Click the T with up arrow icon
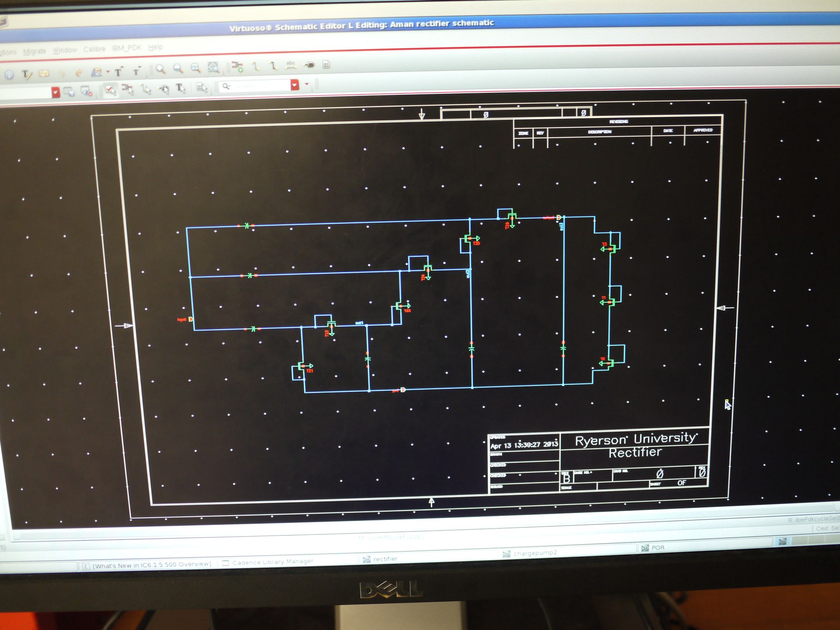This screenshot has height=630, width=840. (x=119, y=72)
